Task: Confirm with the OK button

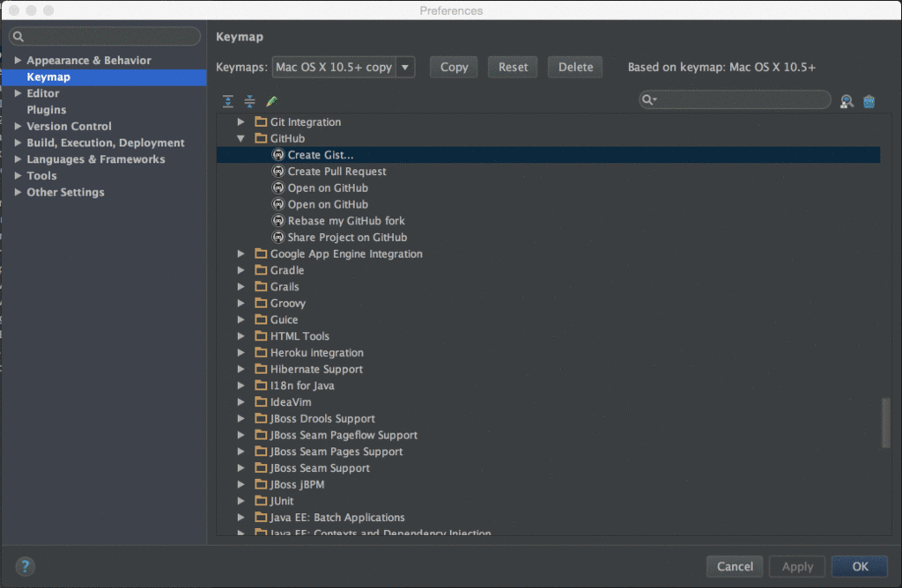Action: [x=860, y=567]
